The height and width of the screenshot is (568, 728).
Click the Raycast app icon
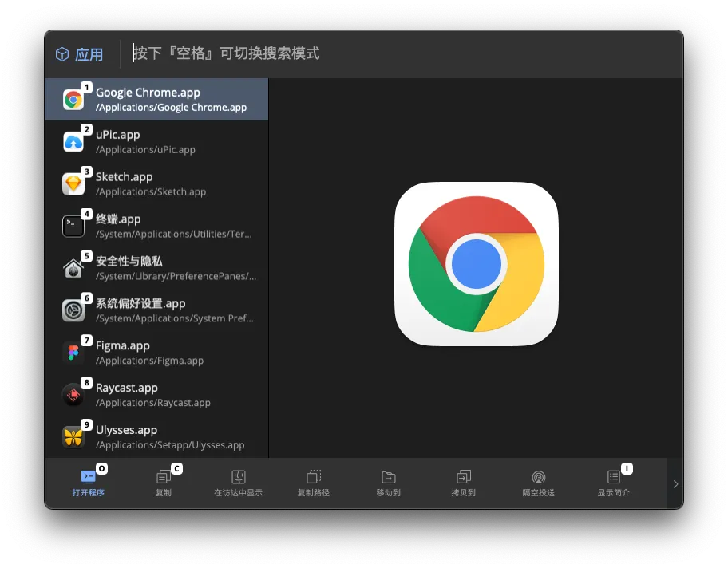click(x=73, y=395)
